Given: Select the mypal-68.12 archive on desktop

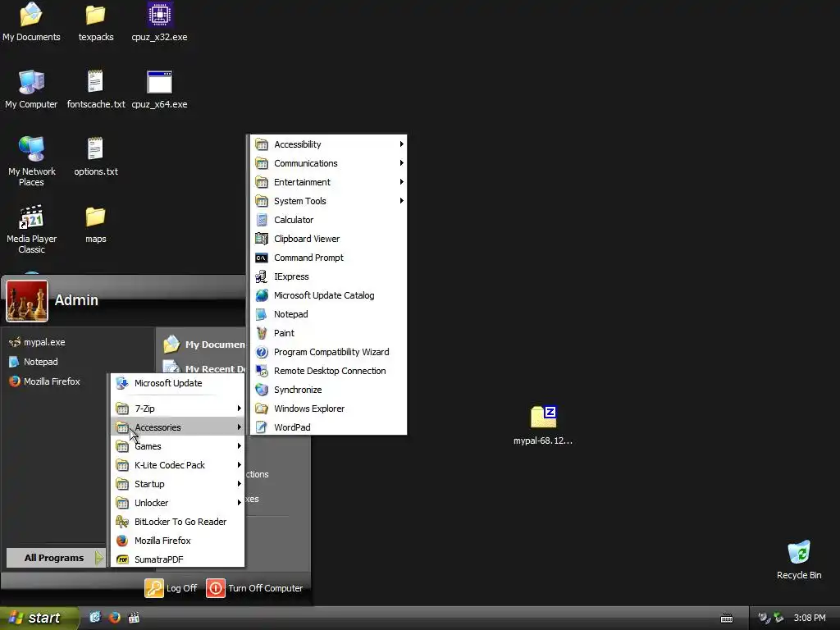Looking at the screenshot, I should click(x=543, y=426).
